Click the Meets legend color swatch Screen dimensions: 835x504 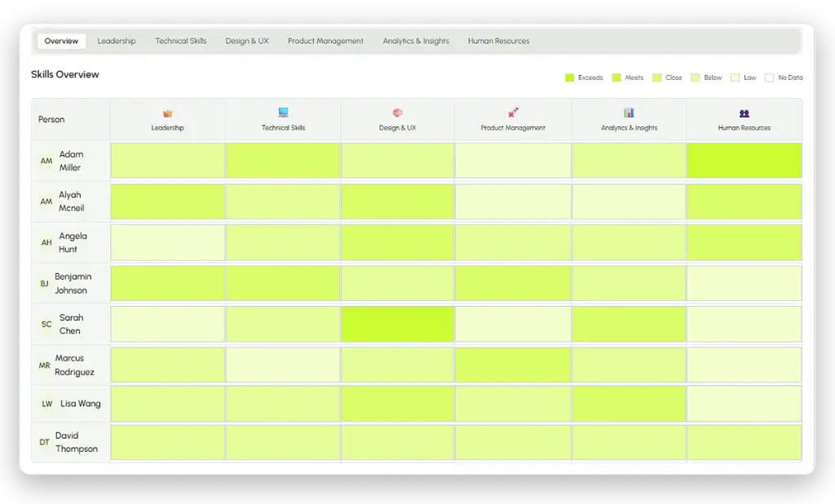(616, 77)
